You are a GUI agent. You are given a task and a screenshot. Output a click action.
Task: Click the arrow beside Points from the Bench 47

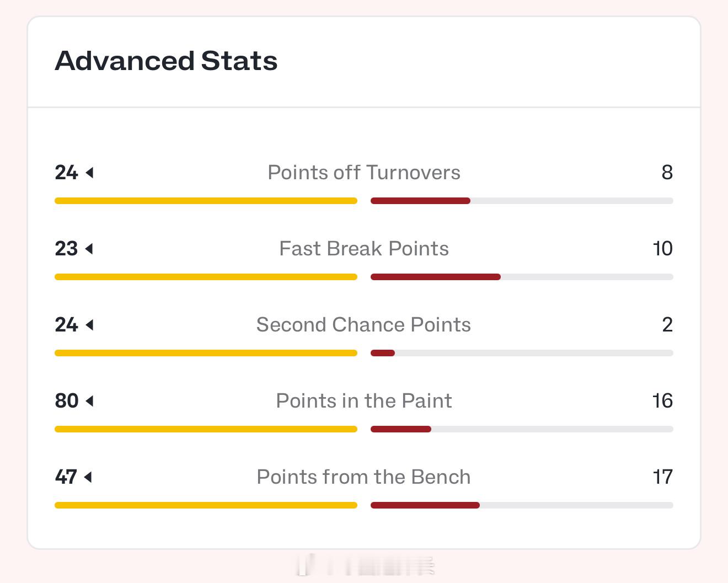[x=88, y=478]
